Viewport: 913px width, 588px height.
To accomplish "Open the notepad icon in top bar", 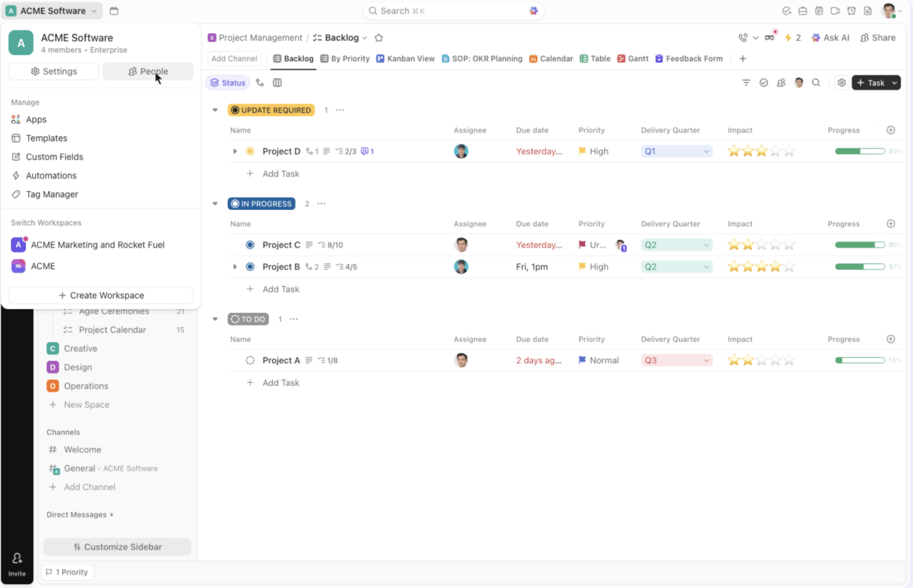I will pos(818,11).
